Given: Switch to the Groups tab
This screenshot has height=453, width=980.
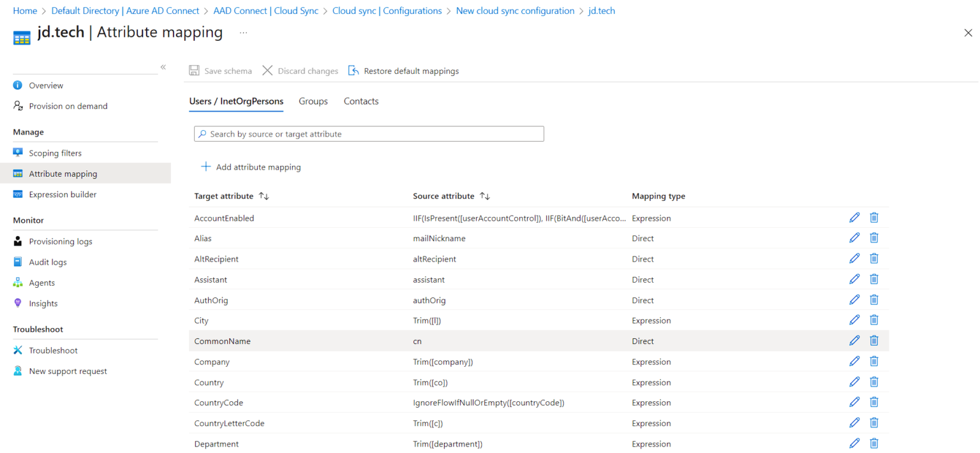Looking at the screenshot, I should click(313, 101).
